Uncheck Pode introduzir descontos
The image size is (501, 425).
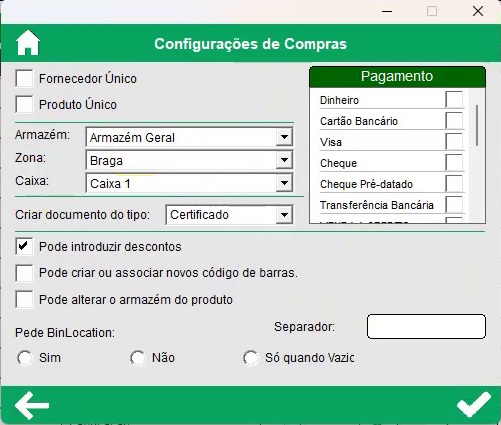(24, 246)
